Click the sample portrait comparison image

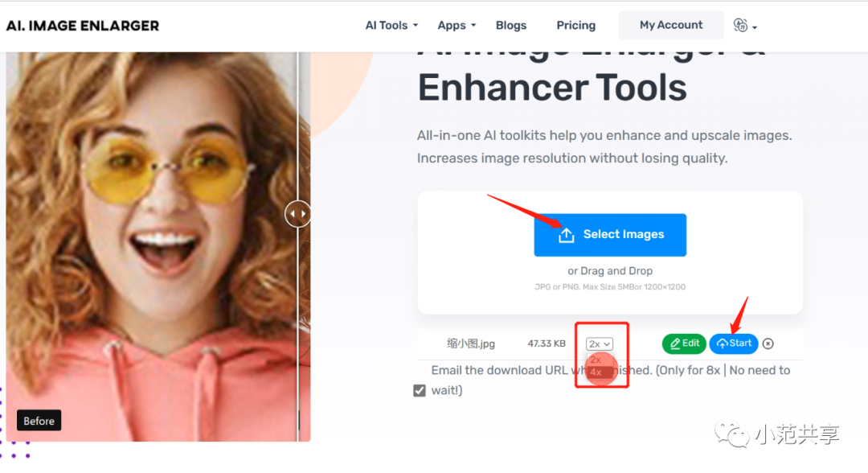coord(158,247)
